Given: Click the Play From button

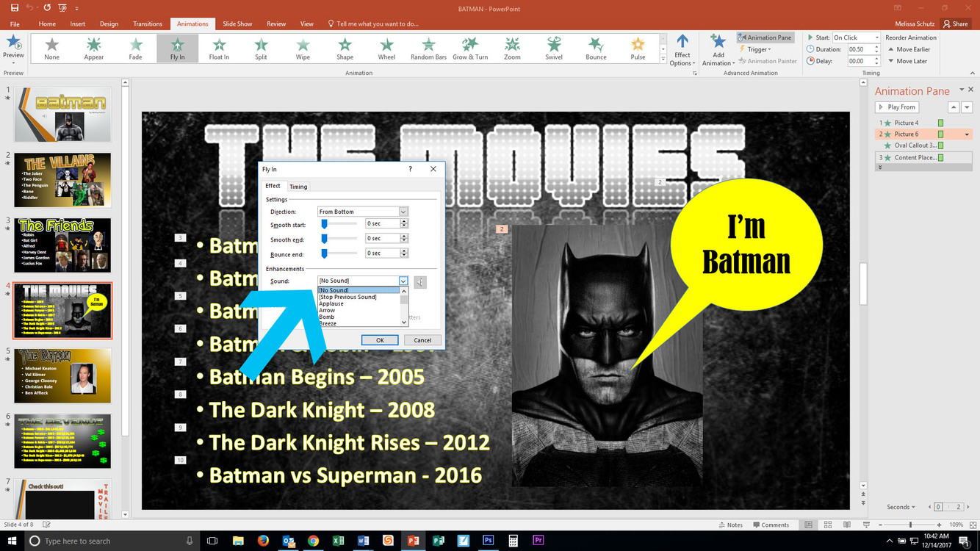Looking at the screenshot, I should (x=897, y=107).
